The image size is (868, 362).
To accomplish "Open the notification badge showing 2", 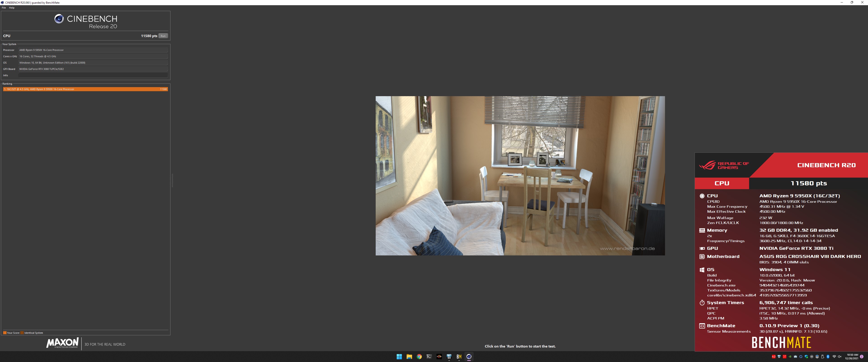I will [x=862, y=357].
